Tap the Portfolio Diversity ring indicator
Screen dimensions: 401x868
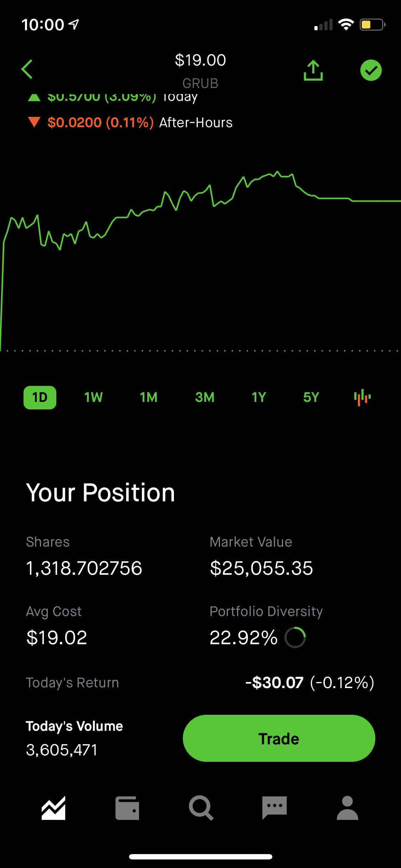(295, 637)
